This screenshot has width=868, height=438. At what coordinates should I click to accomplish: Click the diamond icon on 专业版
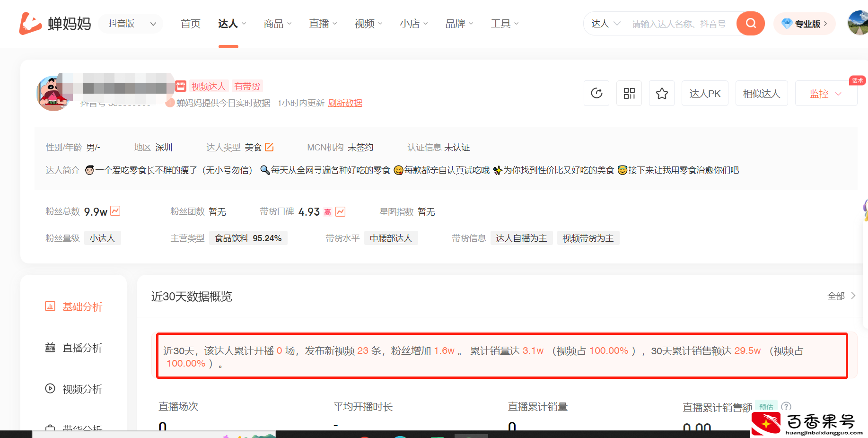787,23
